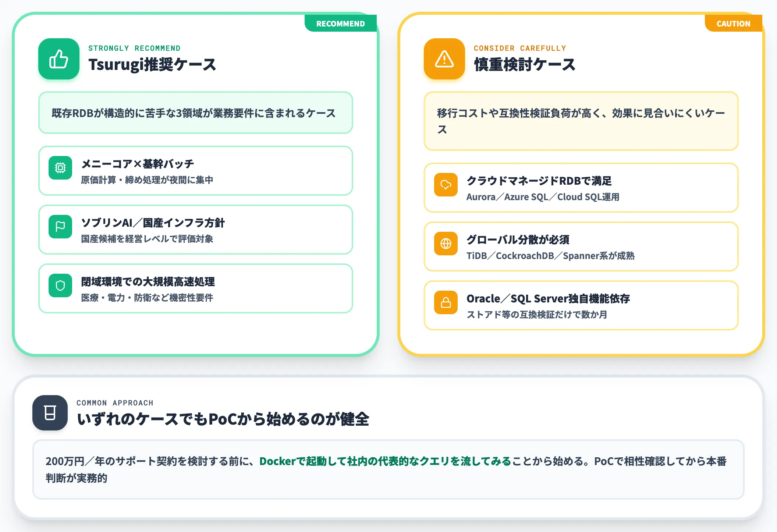Click the いずれのケースでもPoCから始めるのが健全 heading
This screenshot has width=777, height=532.
pos(223,419)
